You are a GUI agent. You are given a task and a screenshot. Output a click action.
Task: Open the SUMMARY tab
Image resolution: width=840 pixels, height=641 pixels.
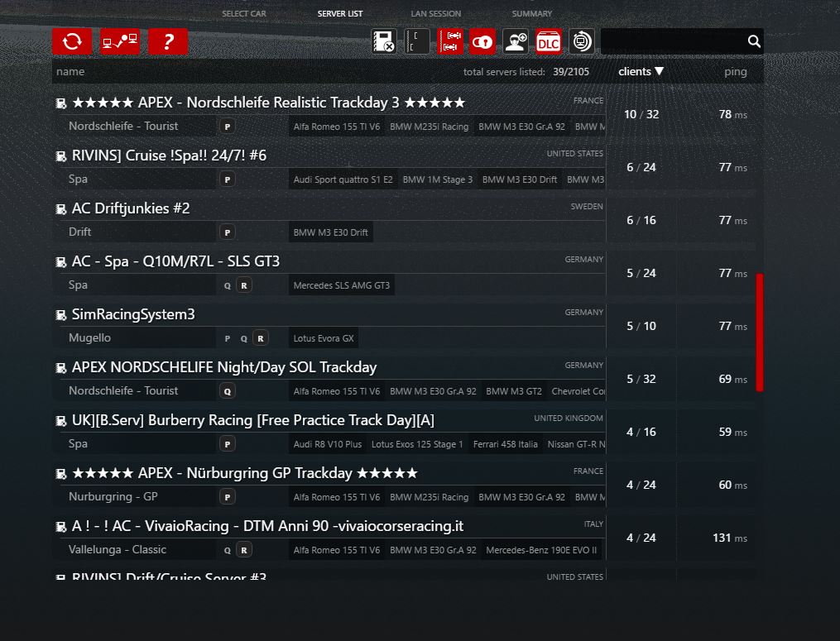pos(531,13)
